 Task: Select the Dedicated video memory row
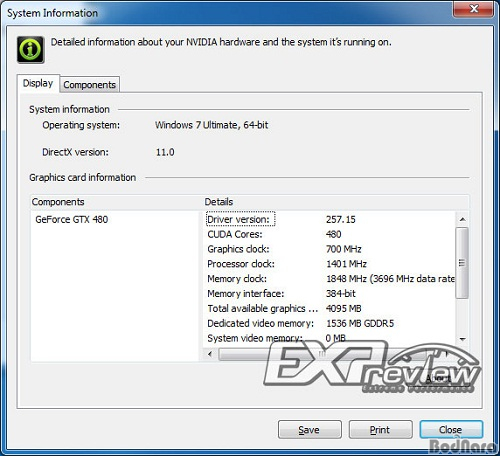point(330,323)
